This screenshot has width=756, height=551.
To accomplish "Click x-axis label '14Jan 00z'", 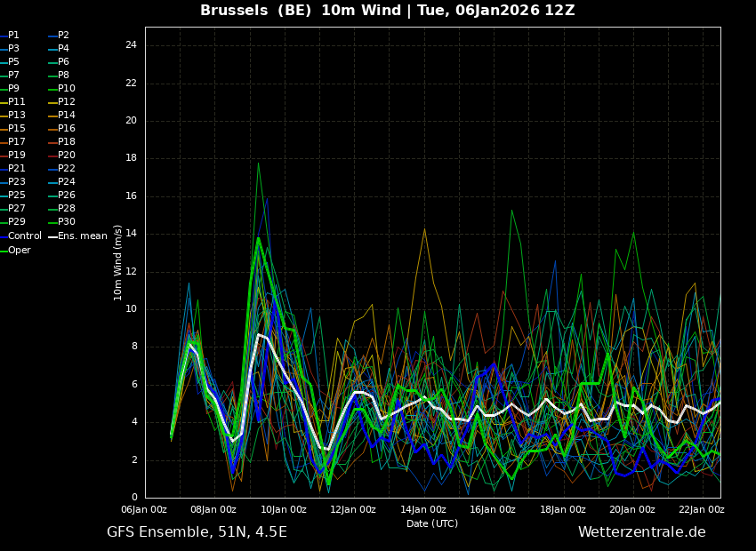I will point(422,509).
